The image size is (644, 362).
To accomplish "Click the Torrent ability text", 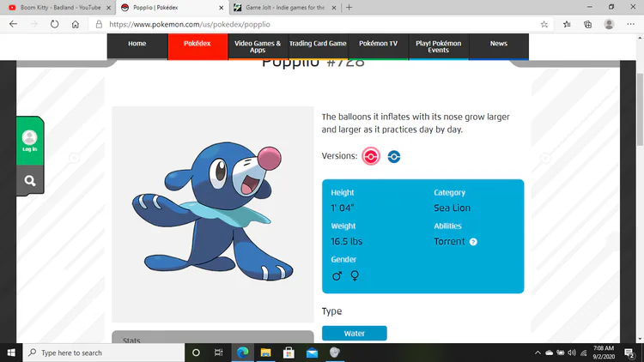I will 449,241.
